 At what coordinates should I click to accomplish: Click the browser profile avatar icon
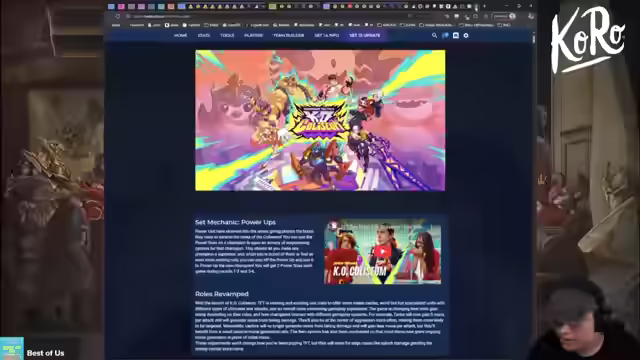pos(512,16)
